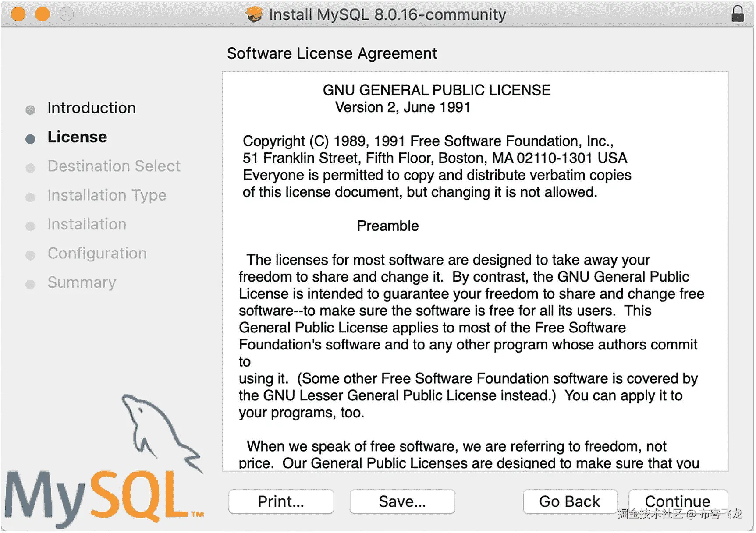Click the lock icon in the titlebar
Viewport: 756px width, 533px height.
click(x=738, y=14)
